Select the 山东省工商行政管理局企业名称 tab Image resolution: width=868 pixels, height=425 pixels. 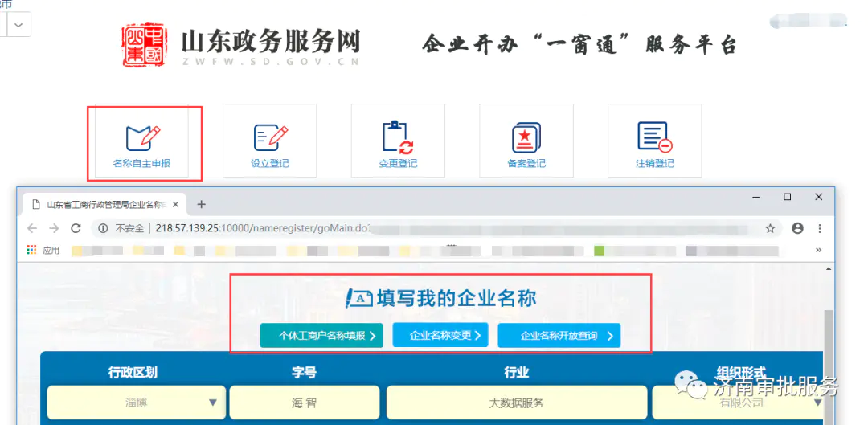(104, 205)
